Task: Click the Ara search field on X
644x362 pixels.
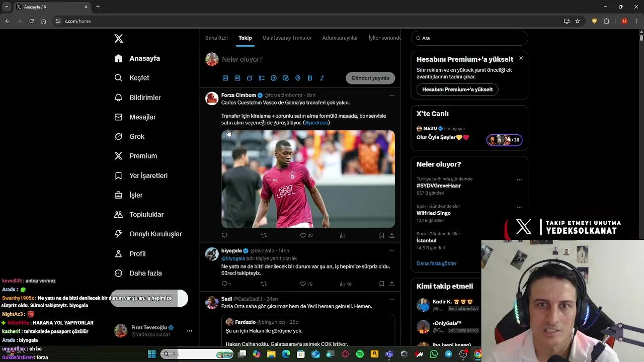Action: 469,38
